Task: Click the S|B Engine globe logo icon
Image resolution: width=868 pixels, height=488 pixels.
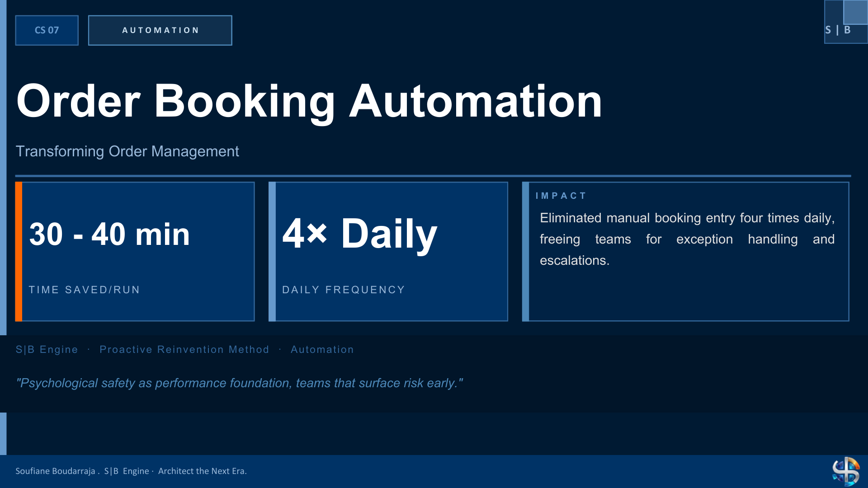Action: [846, 471]
